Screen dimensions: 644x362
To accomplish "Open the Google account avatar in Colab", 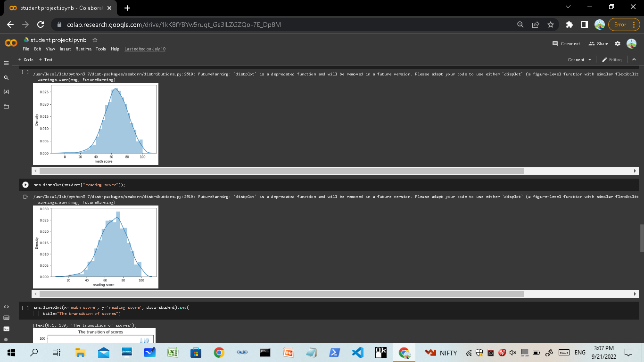I will coord(631,43).
